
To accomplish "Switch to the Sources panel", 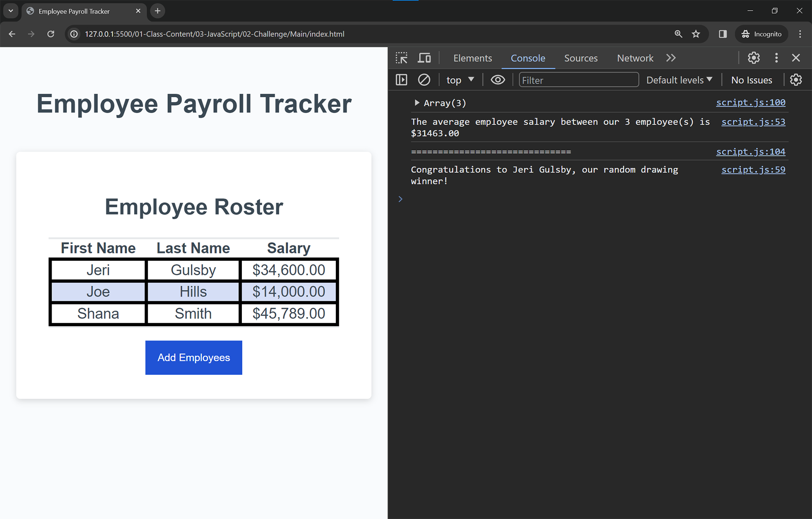I will [x=581, y=58].
